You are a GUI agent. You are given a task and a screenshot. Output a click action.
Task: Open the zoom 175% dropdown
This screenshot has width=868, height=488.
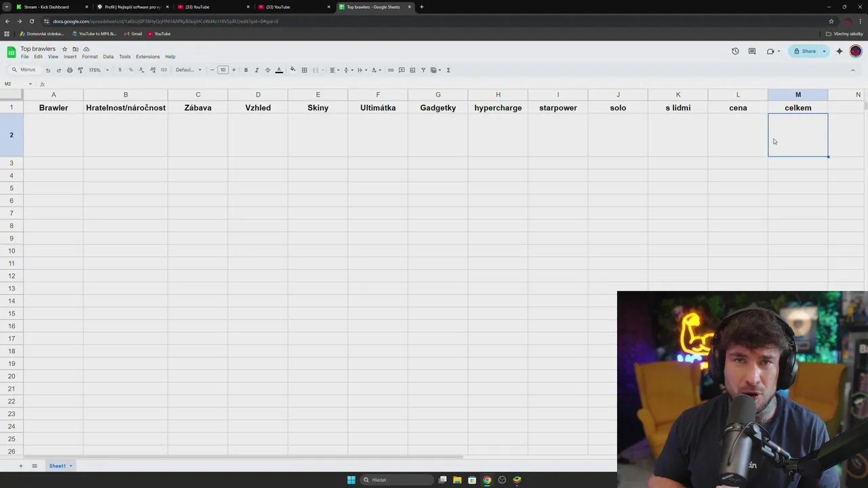coord(98,70)
